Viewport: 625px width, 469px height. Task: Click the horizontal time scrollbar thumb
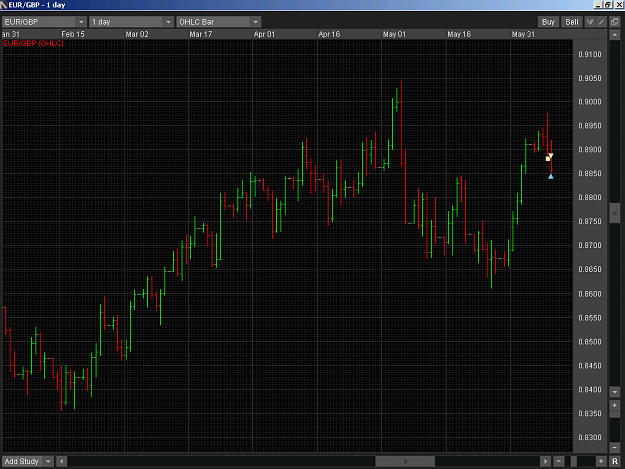click(405, 461)
